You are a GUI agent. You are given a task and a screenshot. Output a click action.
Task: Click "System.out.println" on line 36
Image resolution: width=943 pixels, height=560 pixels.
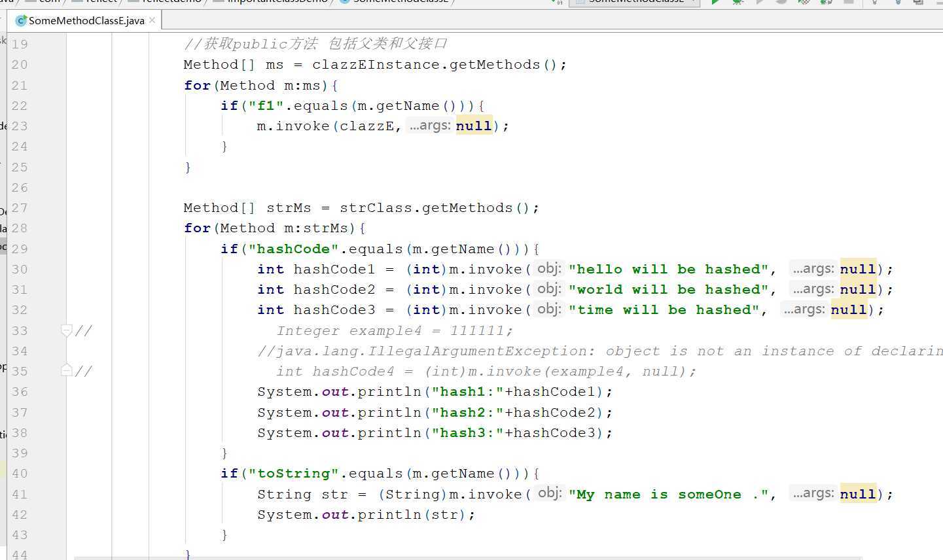point(339,391)
